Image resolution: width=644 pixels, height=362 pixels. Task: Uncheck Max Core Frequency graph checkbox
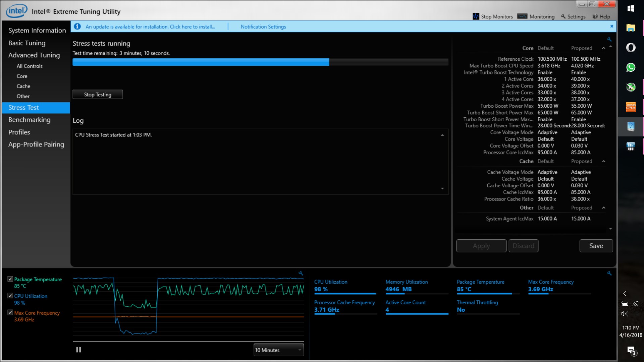10,312
